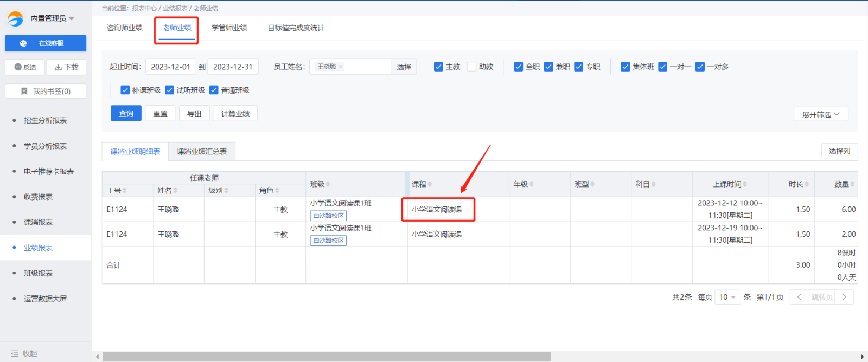This screenshot has height=362, width=868.
Task: Sort by 级别 column sort icon
Action: pos(226,190)
